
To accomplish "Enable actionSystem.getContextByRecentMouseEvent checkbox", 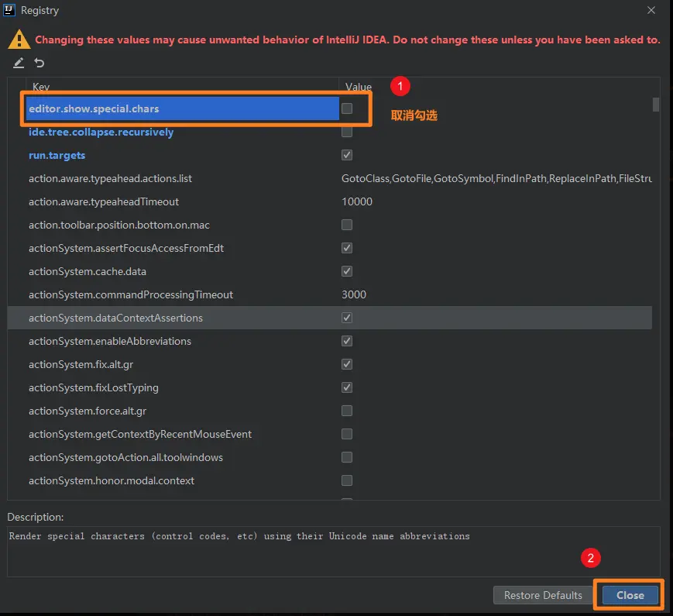I will coord(347,434).
